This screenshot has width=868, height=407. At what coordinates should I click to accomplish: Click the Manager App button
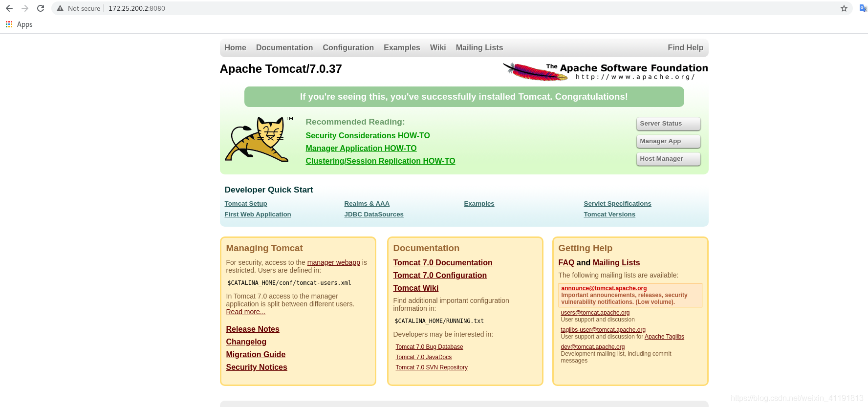tap(668, 141)
